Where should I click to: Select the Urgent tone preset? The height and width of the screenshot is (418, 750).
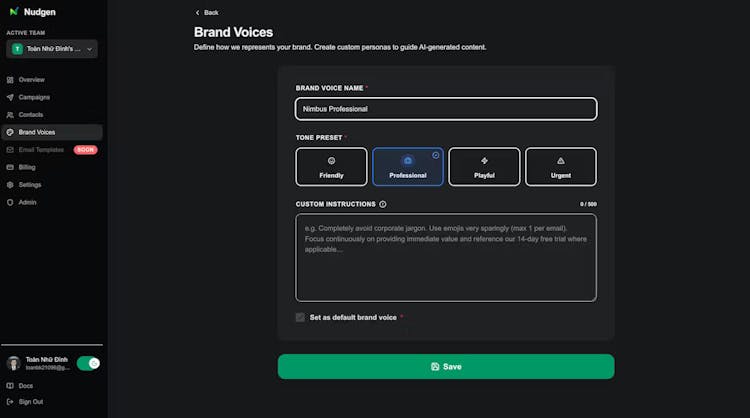[x=560, y=167]
